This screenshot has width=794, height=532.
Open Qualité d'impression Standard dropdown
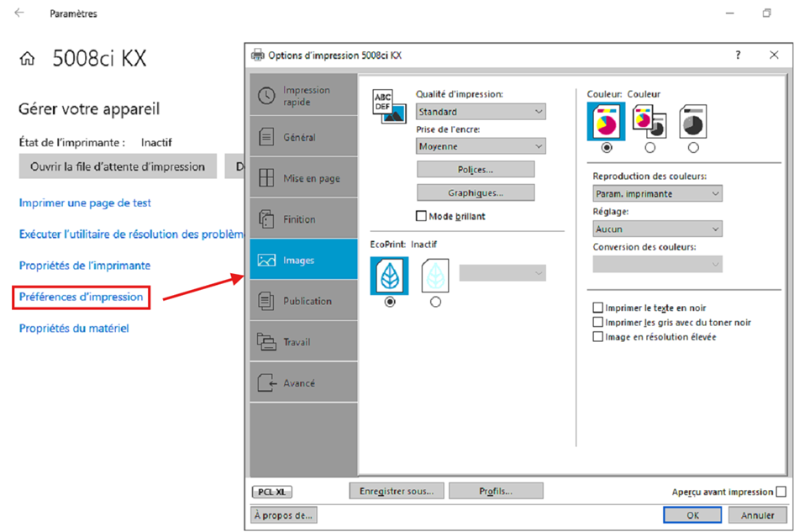(x=481, y=112)
